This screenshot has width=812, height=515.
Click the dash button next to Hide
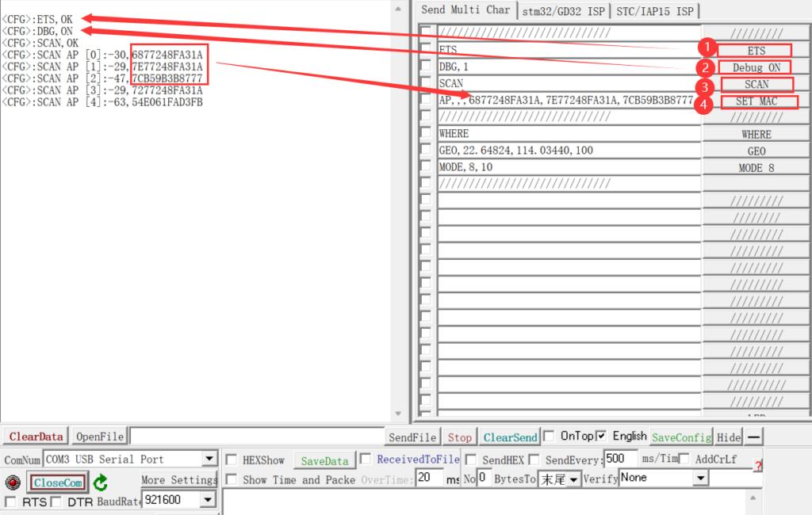tap(753, 437)
